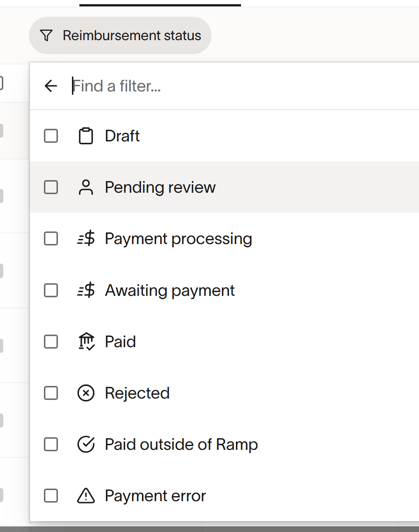Click the Paid outside of Ramp checkmark icon
Viewport: 419px width, 532px height.
(86, 444)
